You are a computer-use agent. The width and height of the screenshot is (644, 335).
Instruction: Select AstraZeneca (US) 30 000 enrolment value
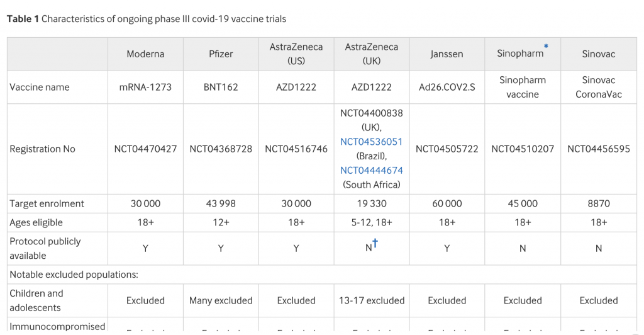point(296,203)
